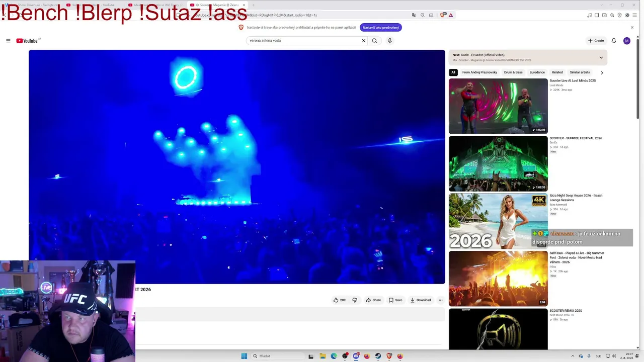Select the Similar artists chip
644x362 pixels.
pos(580,72)
